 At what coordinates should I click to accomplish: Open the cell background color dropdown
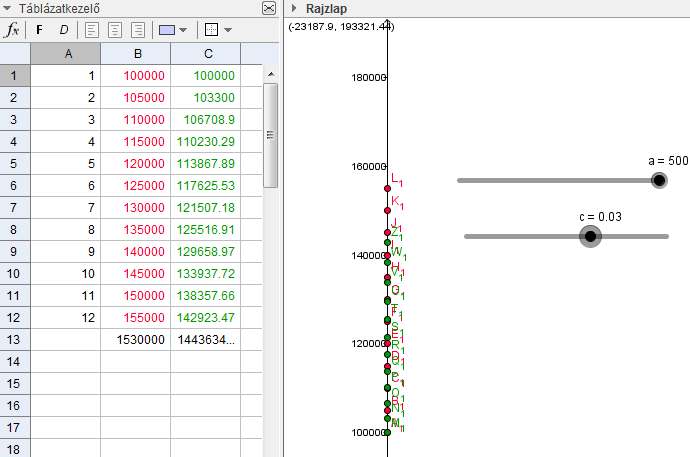(x=173, y=30)
